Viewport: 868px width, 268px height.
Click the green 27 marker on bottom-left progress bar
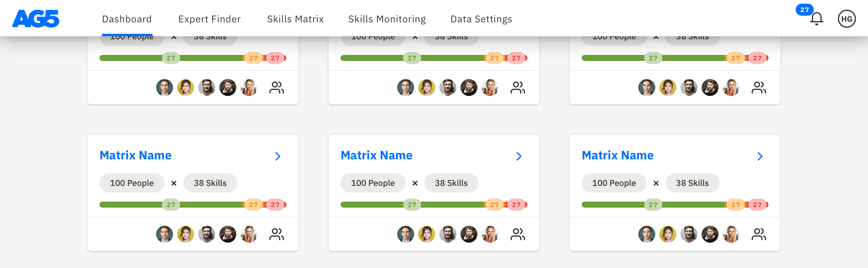coord(171,205)
